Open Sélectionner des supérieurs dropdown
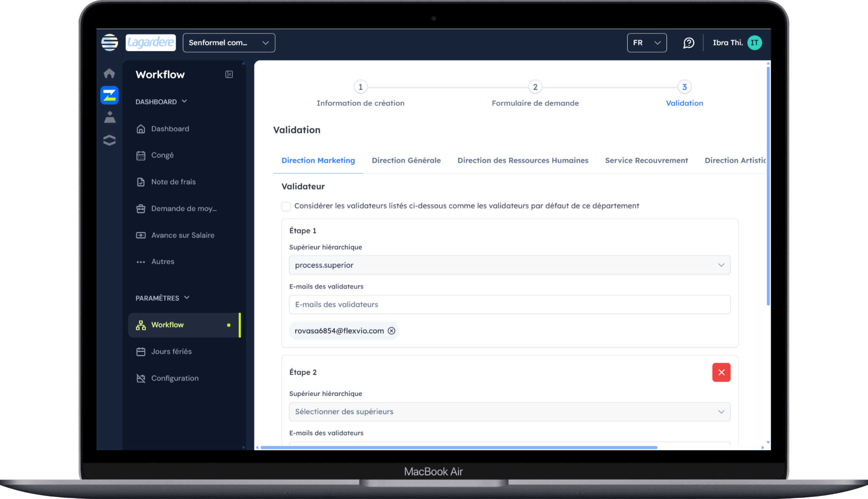 tap(509, 412)
